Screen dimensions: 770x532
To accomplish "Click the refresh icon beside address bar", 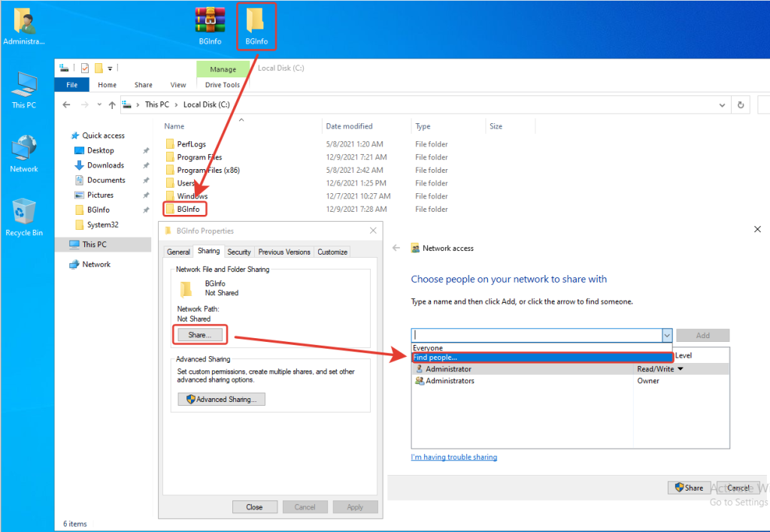I will 741,105.
